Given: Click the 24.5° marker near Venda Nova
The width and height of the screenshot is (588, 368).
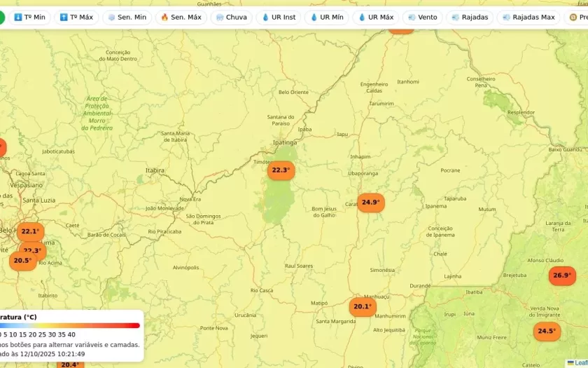Looking at the screenshot, I should point(546,331).
